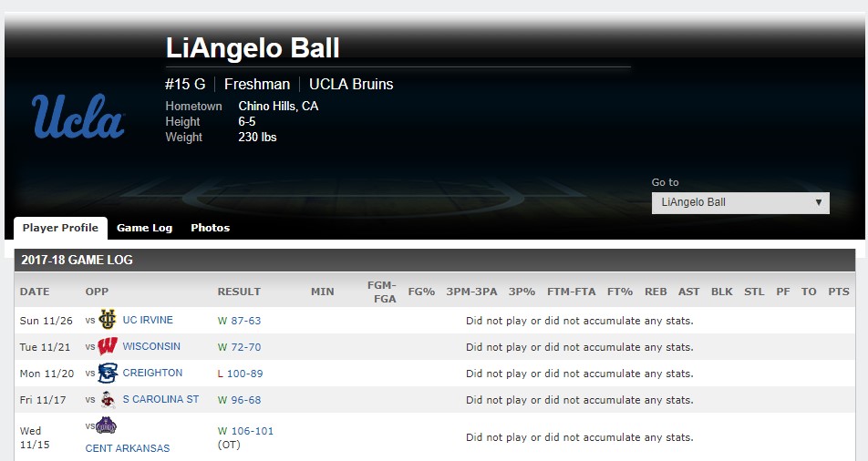Open the CREIGHTON team link
868x461 pixels.
tap(152, 373)
